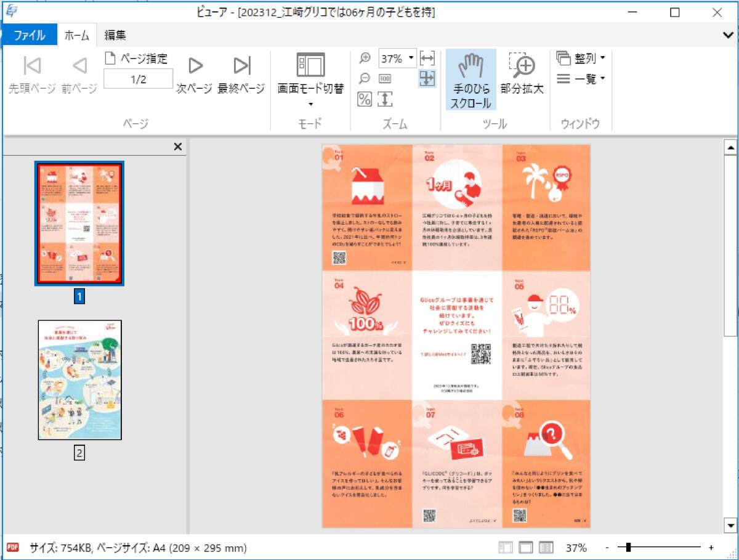Collapse the ribbon with the chevron
This screenshot has width=739, height=560.
[x=728, y=35]
